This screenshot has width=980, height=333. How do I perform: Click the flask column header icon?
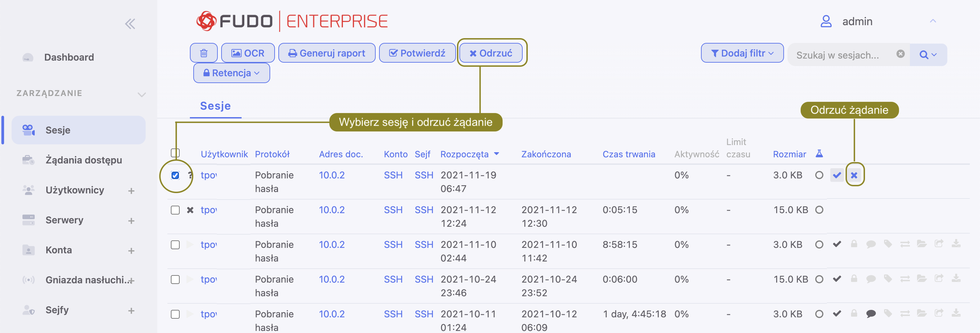(819, 153)
